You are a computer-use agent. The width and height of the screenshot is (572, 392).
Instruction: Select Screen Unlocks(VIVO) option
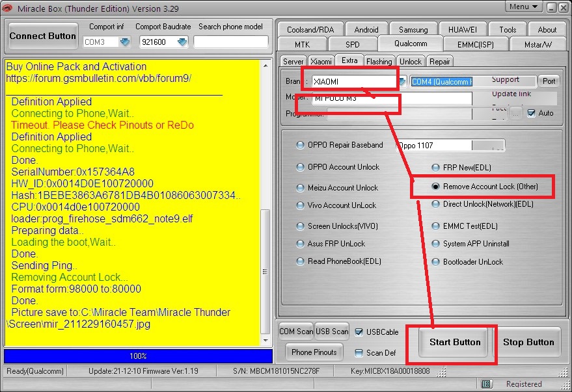pos(300,226)
